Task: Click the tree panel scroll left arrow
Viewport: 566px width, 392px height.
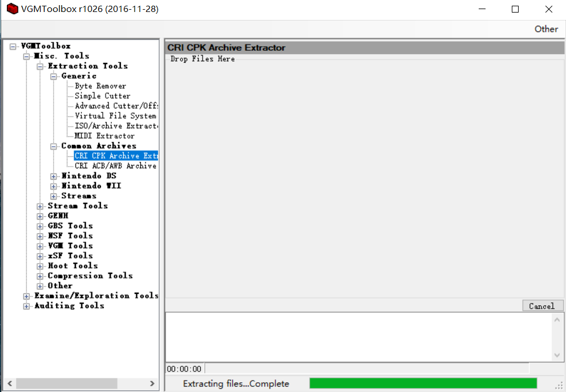Action: click(x=10, y=383)
